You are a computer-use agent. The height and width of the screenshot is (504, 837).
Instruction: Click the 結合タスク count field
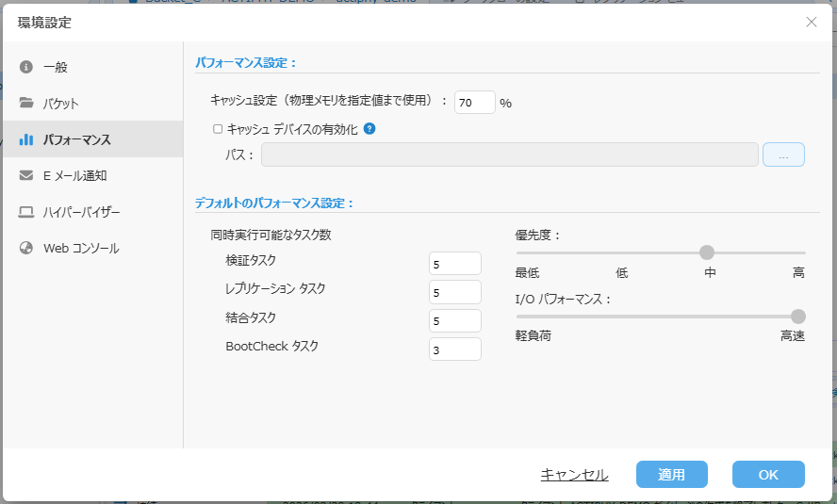(x=455, y=320)
